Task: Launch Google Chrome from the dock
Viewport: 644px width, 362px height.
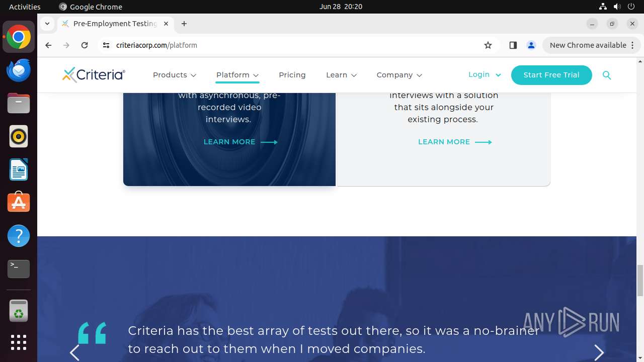Action: 19,37
